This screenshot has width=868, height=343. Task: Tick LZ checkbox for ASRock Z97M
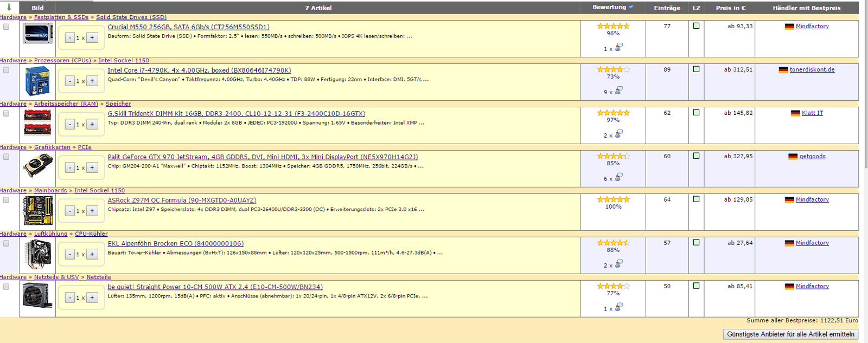697,199
